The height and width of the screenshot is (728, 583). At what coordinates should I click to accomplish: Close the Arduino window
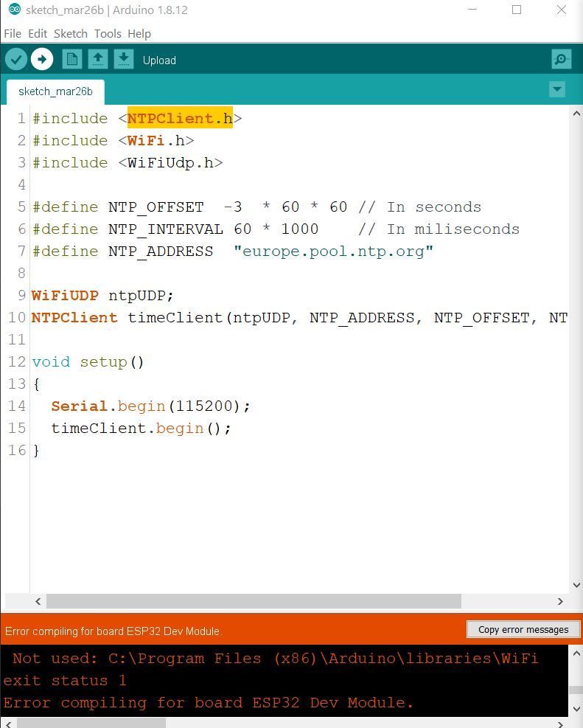pyautogui.click(x=561, y=10)
